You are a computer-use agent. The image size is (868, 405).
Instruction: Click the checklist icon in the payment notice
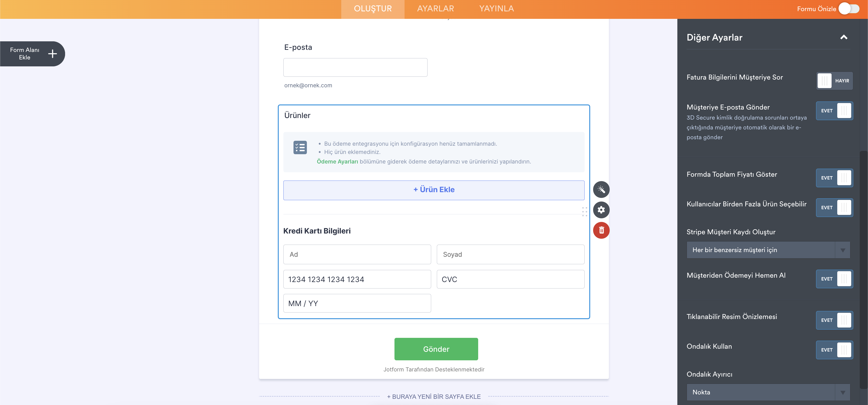[x=300, y=147]
